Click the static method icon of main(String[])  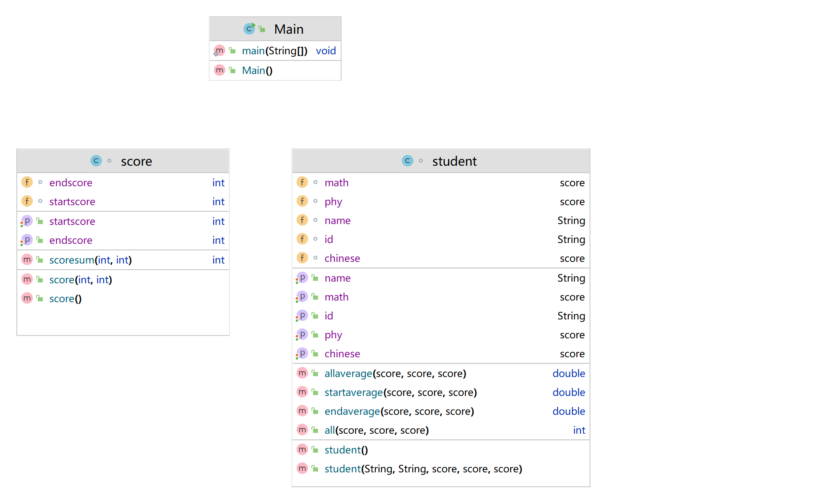point(219,51)
